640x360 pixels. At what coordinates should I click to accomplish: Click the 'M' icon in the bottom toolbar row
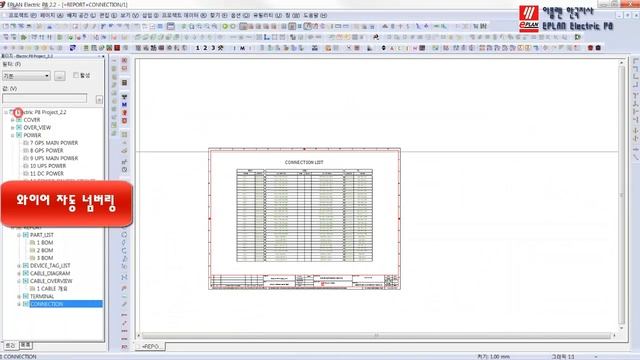click(x=242, y=48)
